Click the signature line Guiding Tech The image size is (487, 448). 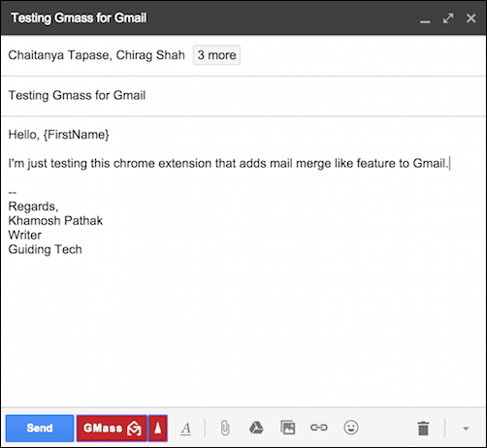(x=46, y=249)
